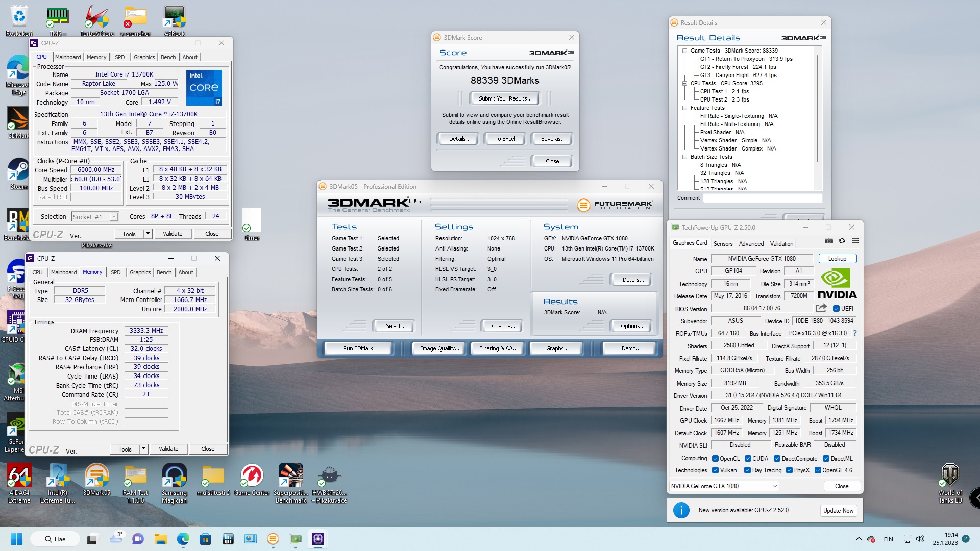The height and width of the screenshot is (551, 980).
Task: Click the Image Quality button
Action: coord(439,348)
